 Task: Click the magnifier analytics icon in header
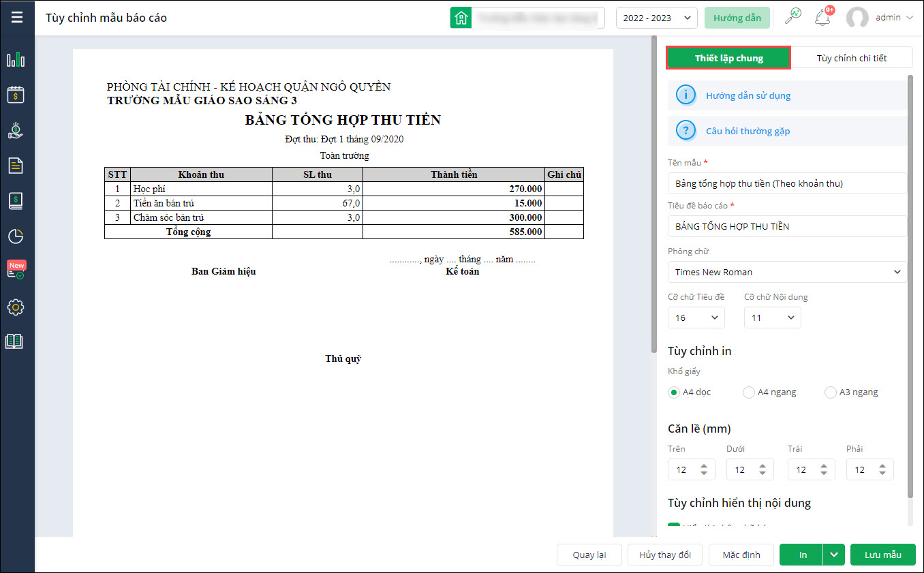click(x=793, y=16)
